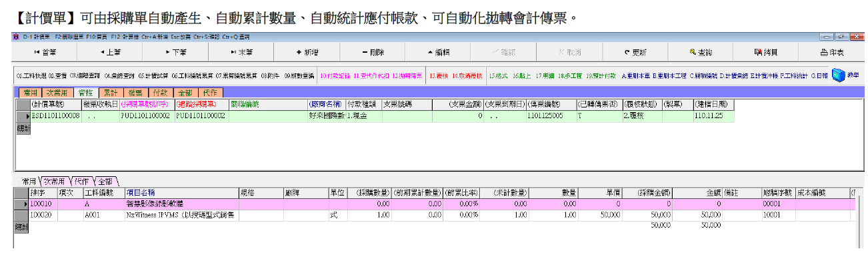Open 04.彙總查詢 summary query
Viewport: 868px width, 257px height.
pos(119,76)
